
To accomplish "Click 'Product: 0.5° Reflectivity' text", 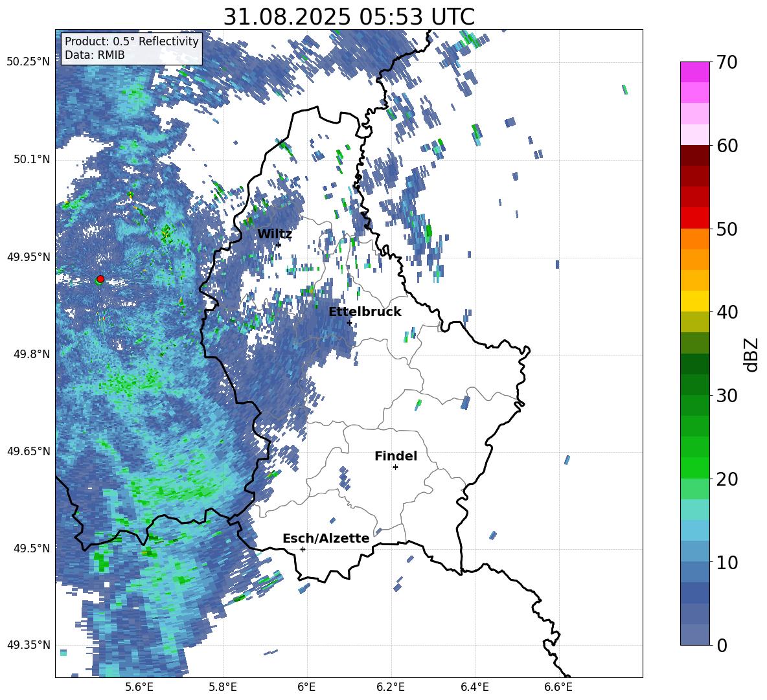I will point(132,41).
